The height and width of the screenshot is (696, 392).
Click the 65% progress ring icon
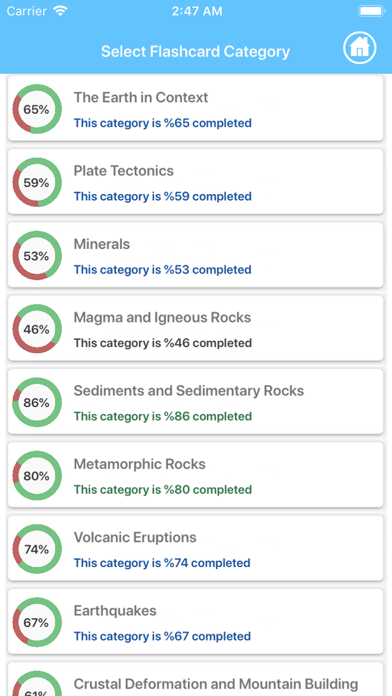pyautogui.click(x=37, y=109)
